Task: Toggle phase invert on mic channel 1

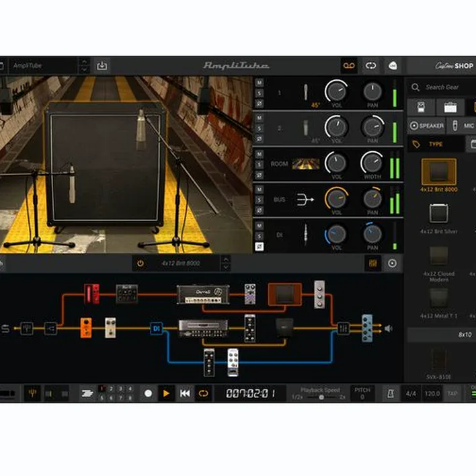Action: pos(260,104)
